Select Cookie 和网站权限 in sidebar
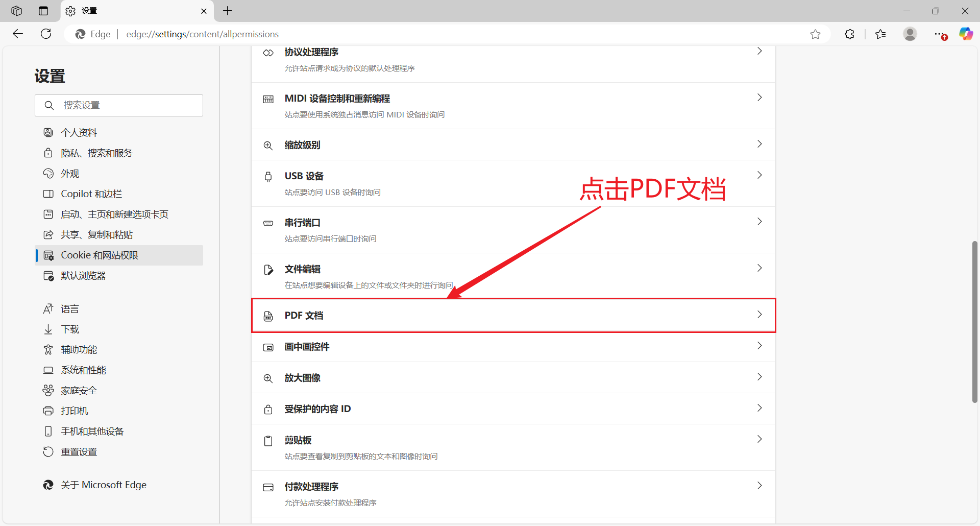 100,255
